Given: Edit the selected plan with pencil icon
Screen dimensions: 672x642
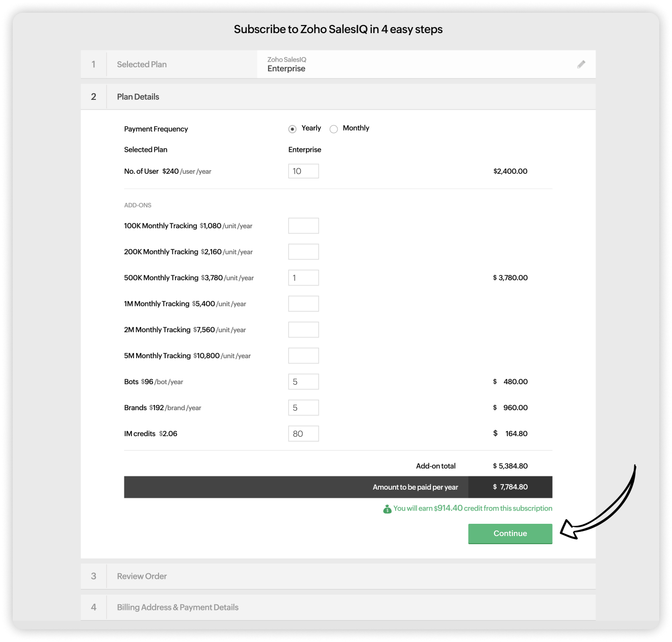Looking at the screenshot, I should [581, 64].
